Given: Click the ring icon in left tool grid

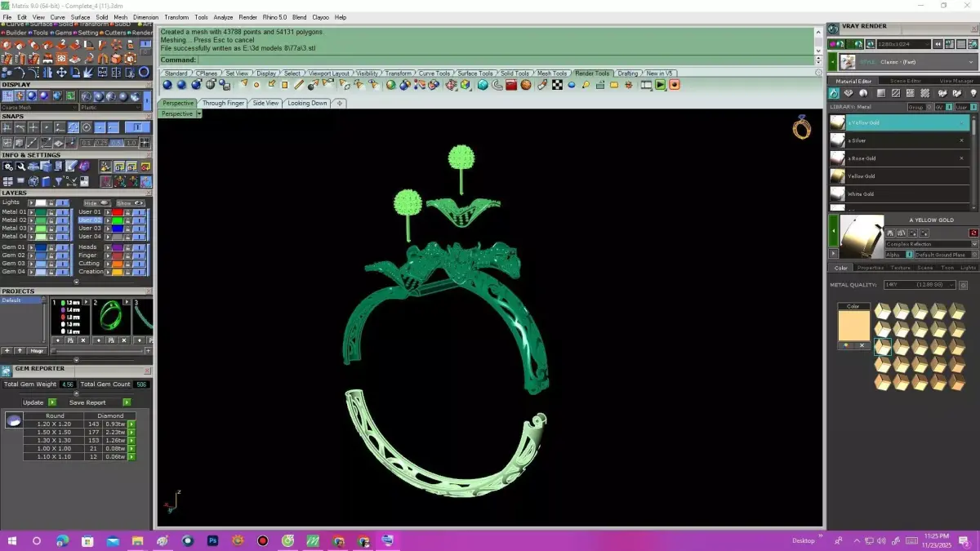Looking at the screenshot, I should [x=144, y=72].
